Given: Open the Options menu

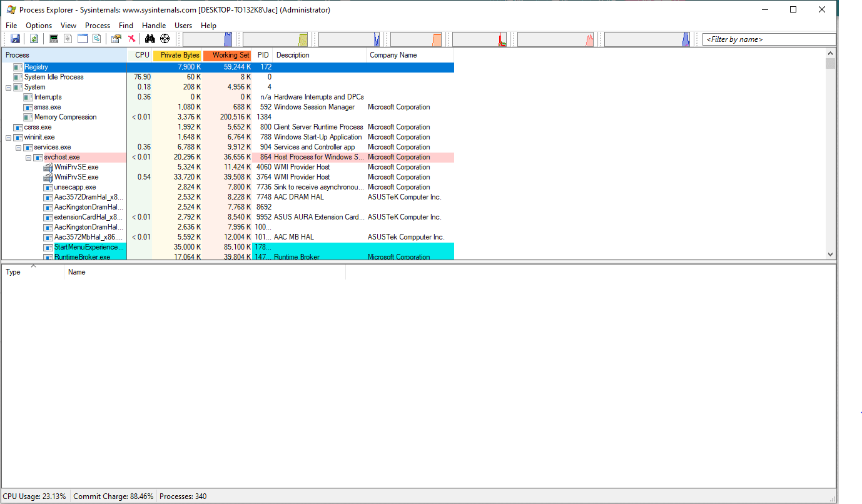Looking at the screenshot, I should click(39, 26).
